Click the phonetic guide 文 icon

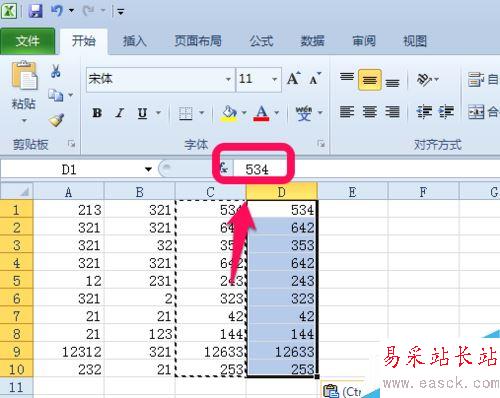(x=304, y=113)
